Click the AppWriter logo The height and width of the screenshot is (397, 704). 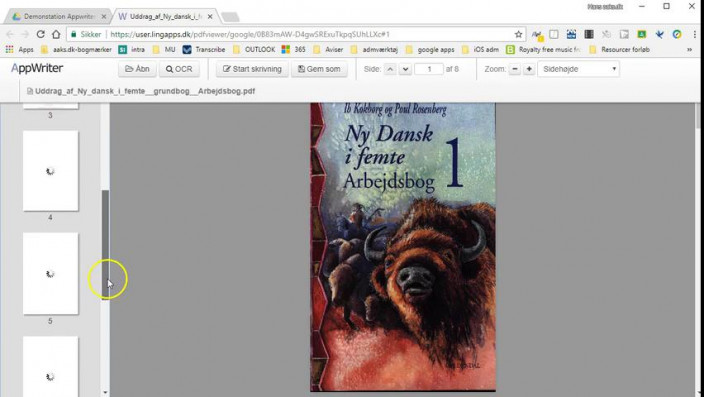click(x=37, y=68)
